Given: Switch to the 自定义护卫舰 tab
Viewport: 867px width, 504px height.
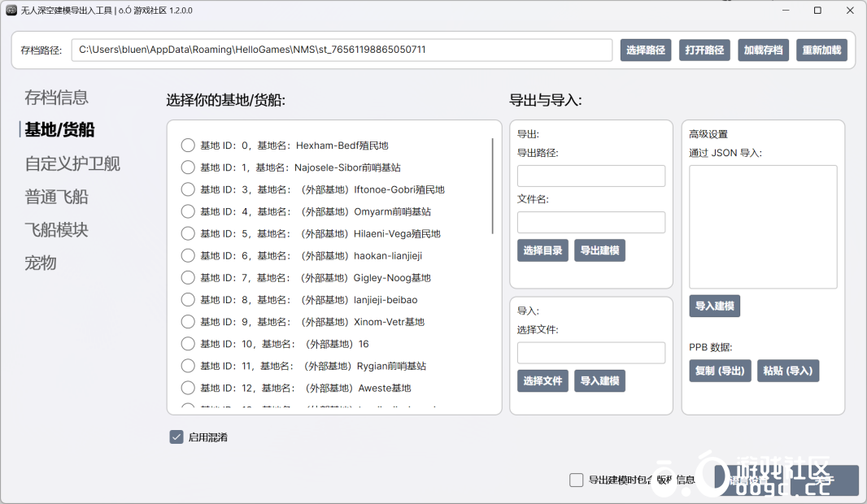Looking at the screenshot, I should pos(72,163).
